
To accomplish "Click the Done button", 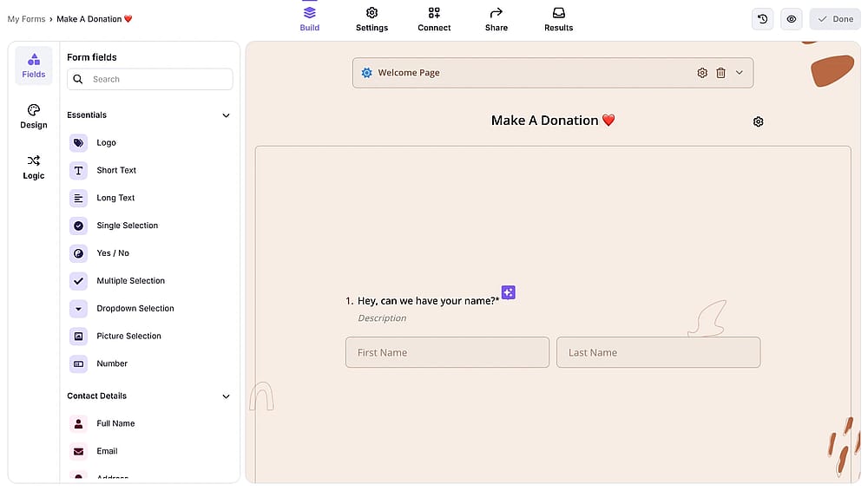I will coord(835,19).
